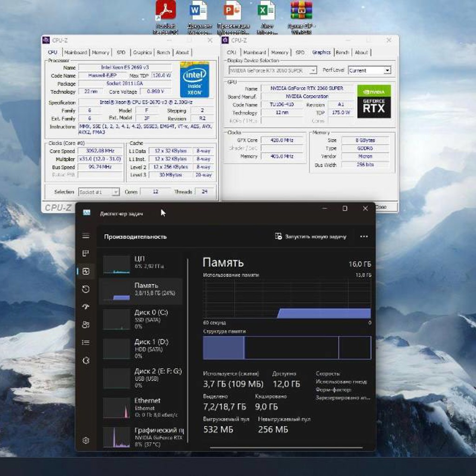The height and width of the screenshot is (476, 476).
Task: Click the Task Manager horizontal scrollbar
Action: 286,448
